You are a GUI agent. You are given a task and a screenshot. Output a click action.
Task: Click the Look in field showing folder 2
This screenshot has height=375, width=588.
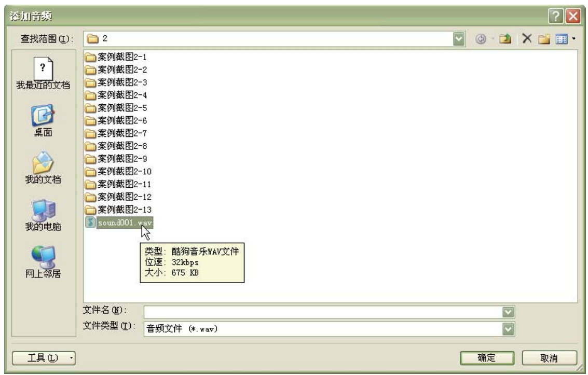click(268, 38)
